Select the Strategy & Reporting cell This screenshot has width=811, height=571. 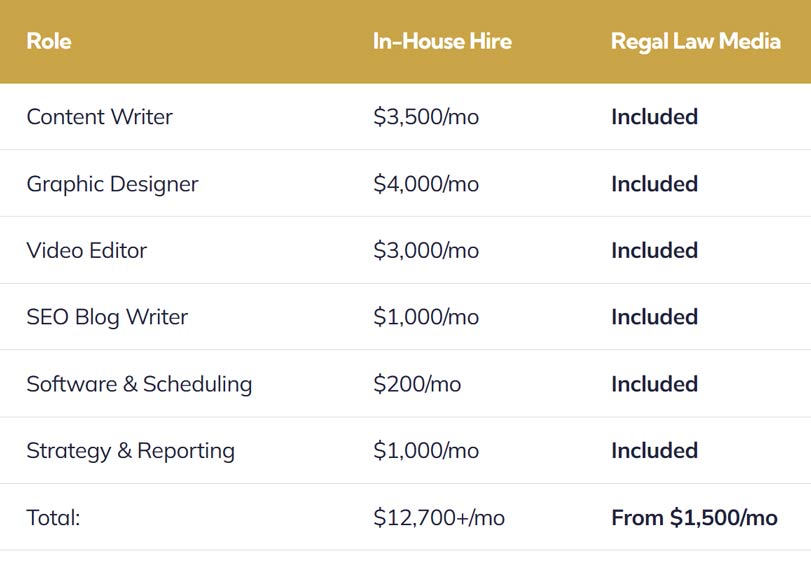coord(131,450)
